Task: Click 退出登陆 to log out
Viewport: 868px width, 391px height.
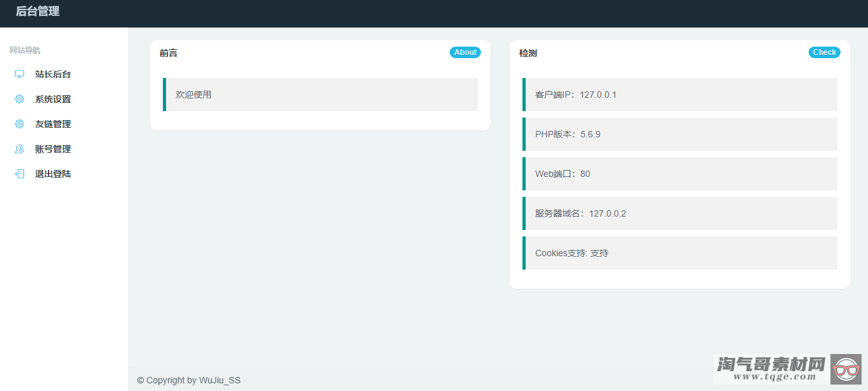Action: (53, 174)
